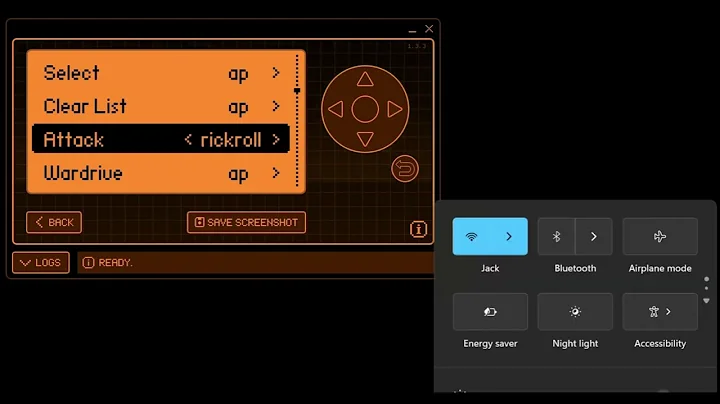Click the D-pad center OK button
This screenshot has height=404, width=720.
click(365, 109)
